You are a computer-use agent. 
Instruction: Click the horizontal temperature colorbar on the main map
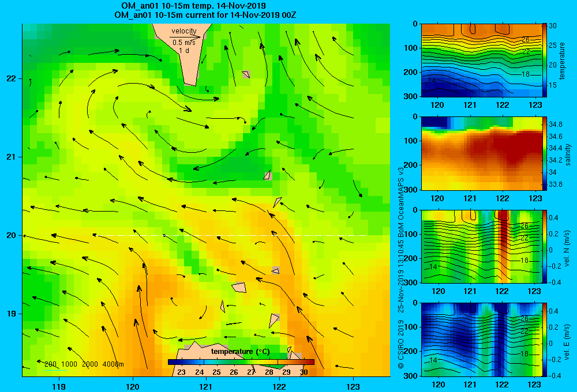pyautogui.click(x=241, y=362)
